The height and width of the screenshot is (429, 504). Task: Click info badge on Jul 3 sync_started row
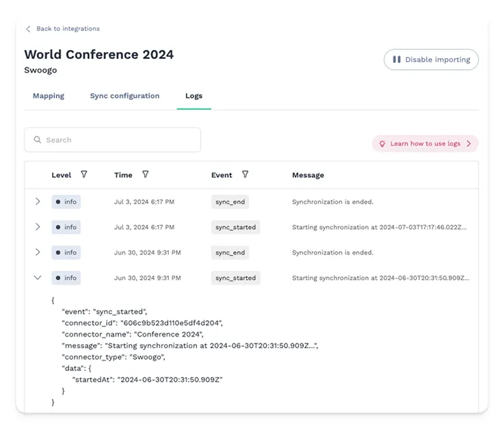coord(66,227)
